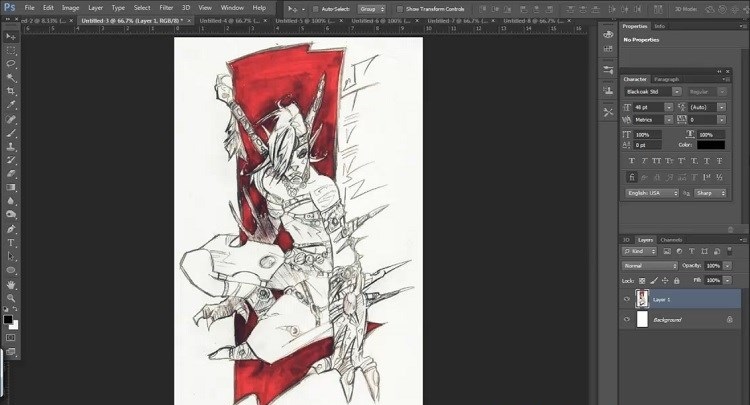750x405 pixels.
Task: Open the layer Opacity slider arrow
Action: pos(728,266)
